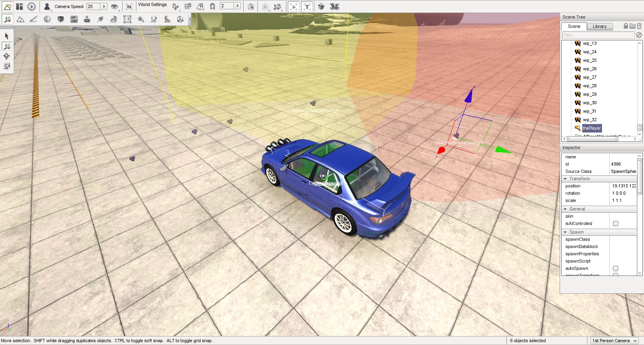
Task: Select the Mission Area Editor tool
Action: click(127, 19)
